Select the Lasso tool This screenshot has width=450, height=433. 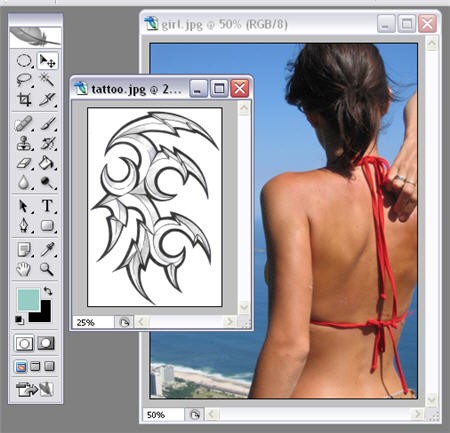(x=24, y=80)
